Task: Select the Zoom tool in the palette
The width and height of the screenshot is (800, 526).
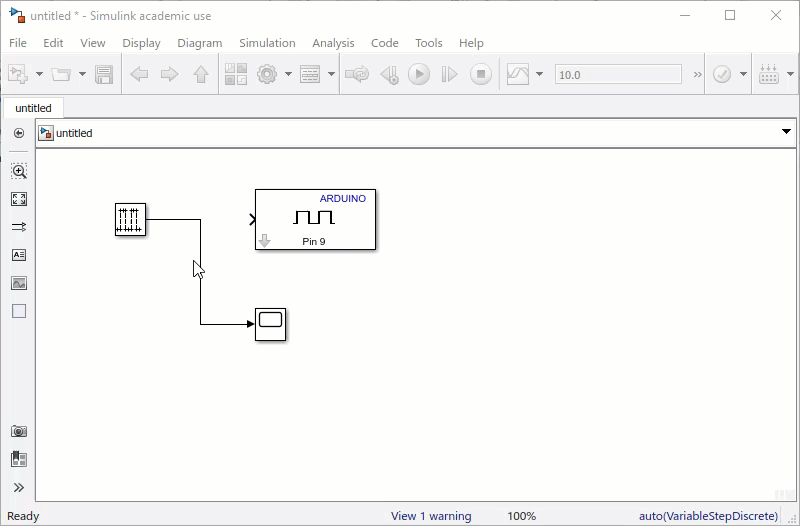Action: (19, 171)
